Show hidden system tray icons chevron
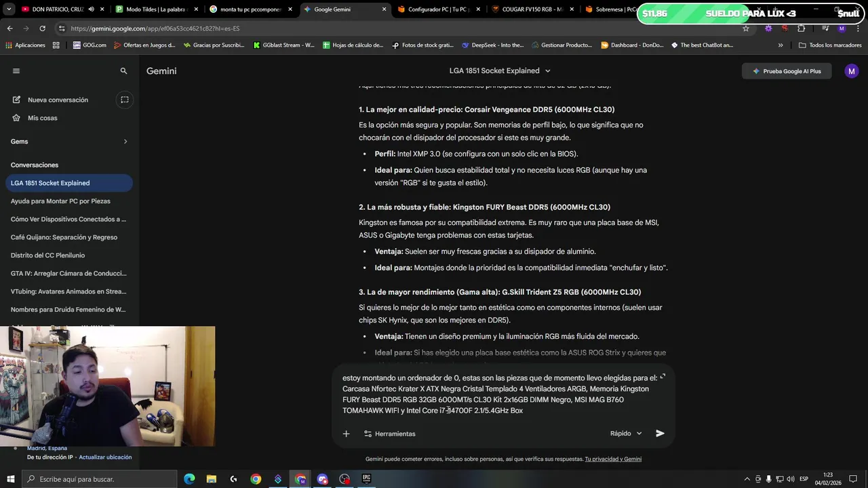 [x=747, y=479]
